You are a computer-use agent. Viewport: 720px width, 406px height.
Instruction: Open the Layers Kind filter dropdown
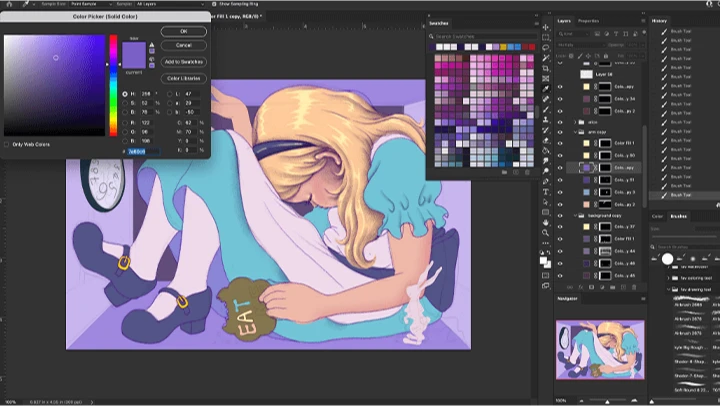click(x=574, y=34)
